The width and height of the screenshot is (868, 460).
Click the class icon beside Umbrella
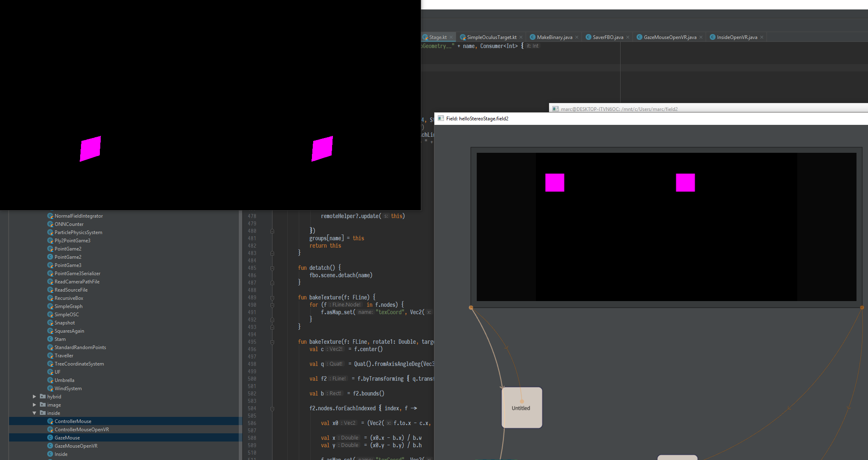tap(50, 380)
